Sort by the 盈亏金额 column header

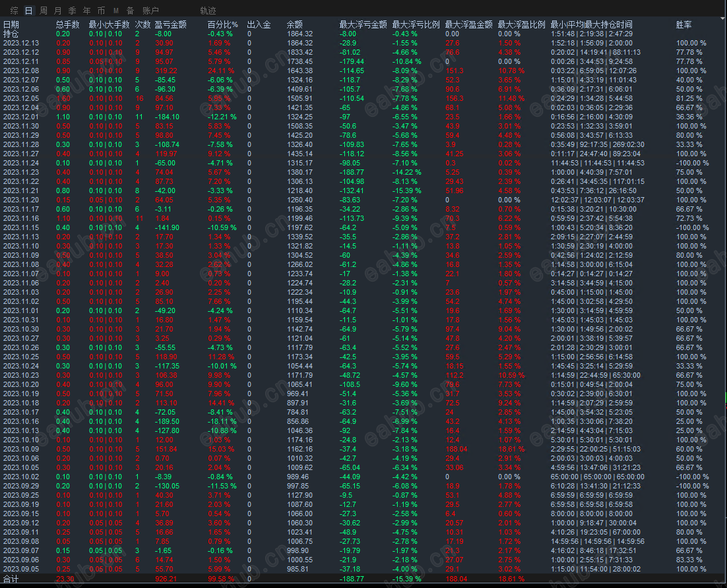(x=171, y=24)
